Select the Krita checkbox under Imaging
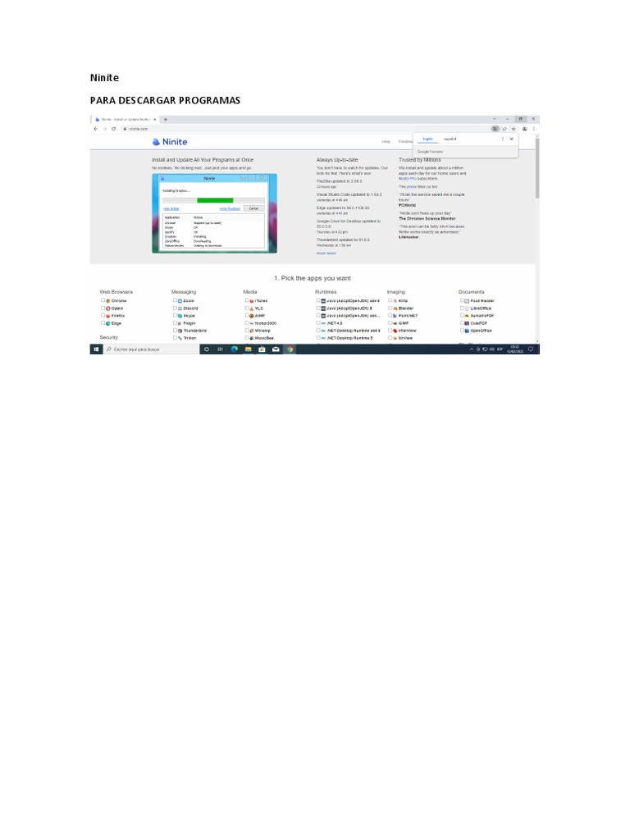 point(390,300)
